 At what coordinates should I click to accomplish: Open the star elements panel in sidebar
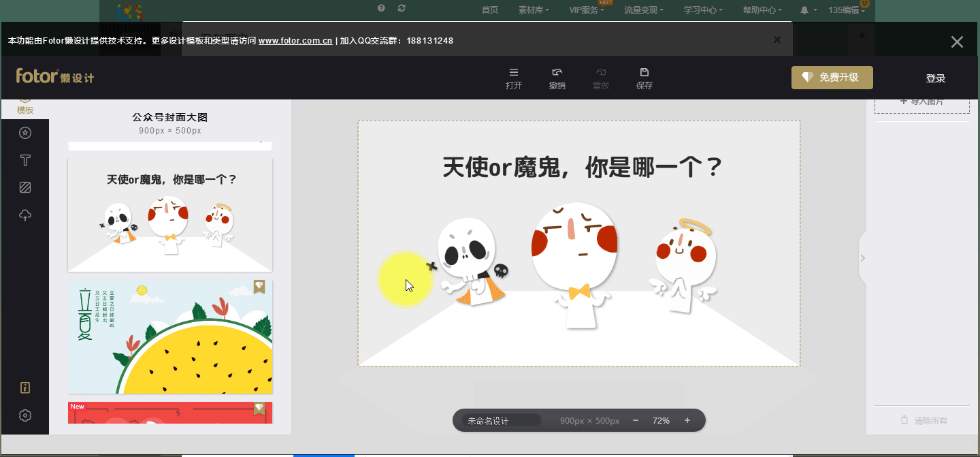click(25, 133)
